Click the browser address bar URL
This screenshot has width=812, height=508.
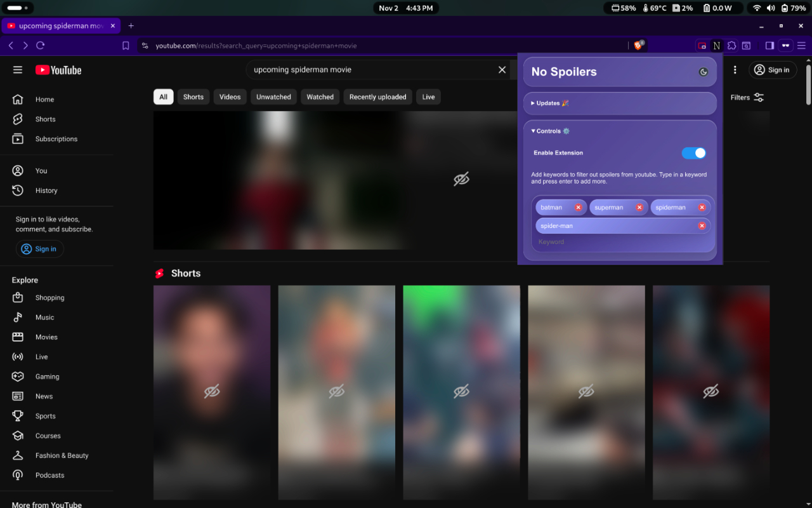pyautogui.click(x=256, y=46)
